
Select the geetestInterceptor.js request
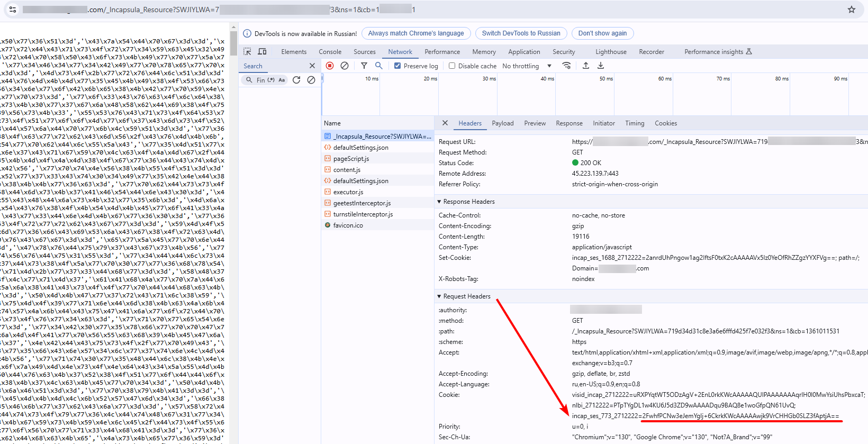[362, 203]
